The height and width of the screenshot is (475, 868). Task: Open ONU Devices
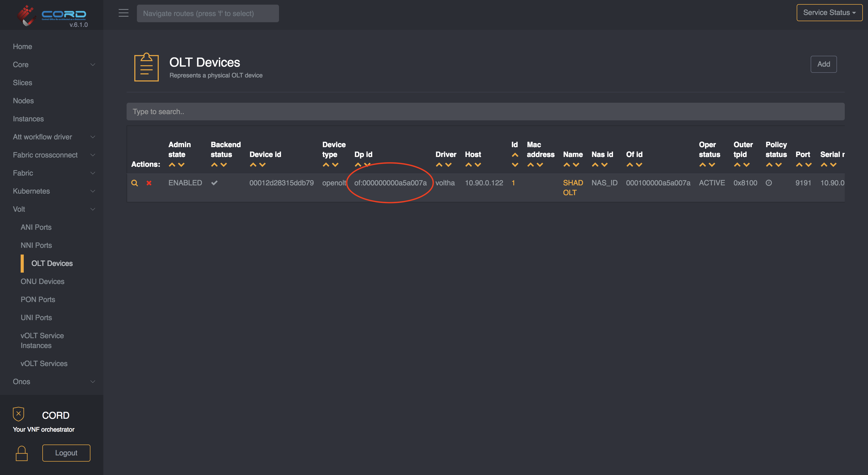click(x=42, y=281)
